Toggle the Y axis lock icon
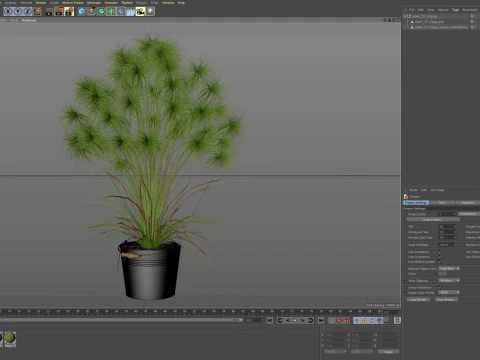The image size is (480, 360). tap(18, 12)
